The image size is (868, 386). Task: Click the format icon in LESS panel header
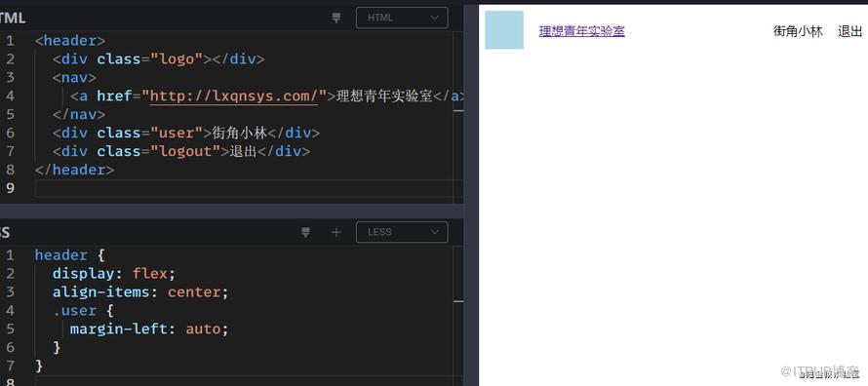(305, 232)
